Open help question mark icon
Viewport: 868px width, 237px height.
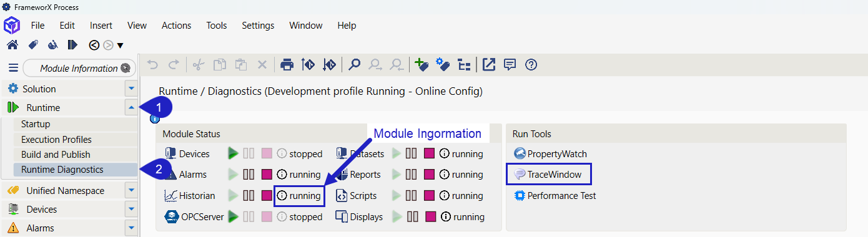pos(531,64)
